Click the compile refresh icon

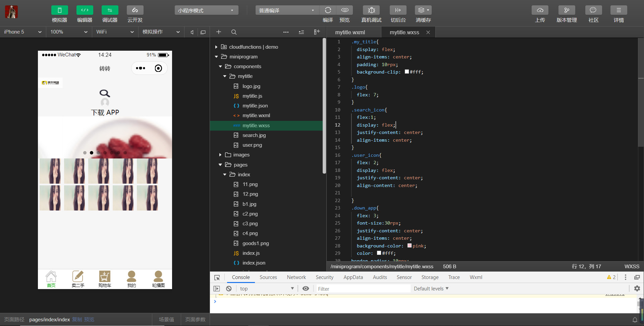coord(328,10)
